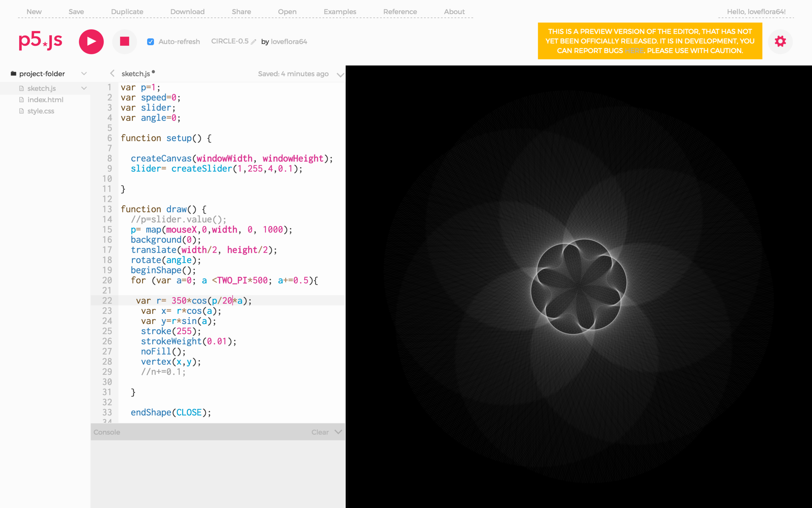The height and width of the screenshot is (508, 812).
Task: Click the style.css file icon
Action: [21, 111]
